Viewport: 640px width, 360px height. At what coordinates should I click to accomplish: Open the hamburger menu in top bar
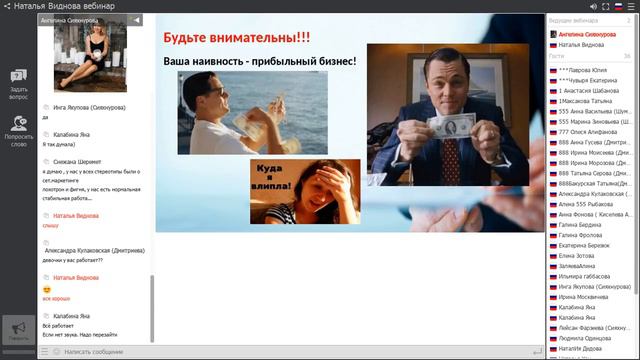pyautogui.click(x=631, y=7)
